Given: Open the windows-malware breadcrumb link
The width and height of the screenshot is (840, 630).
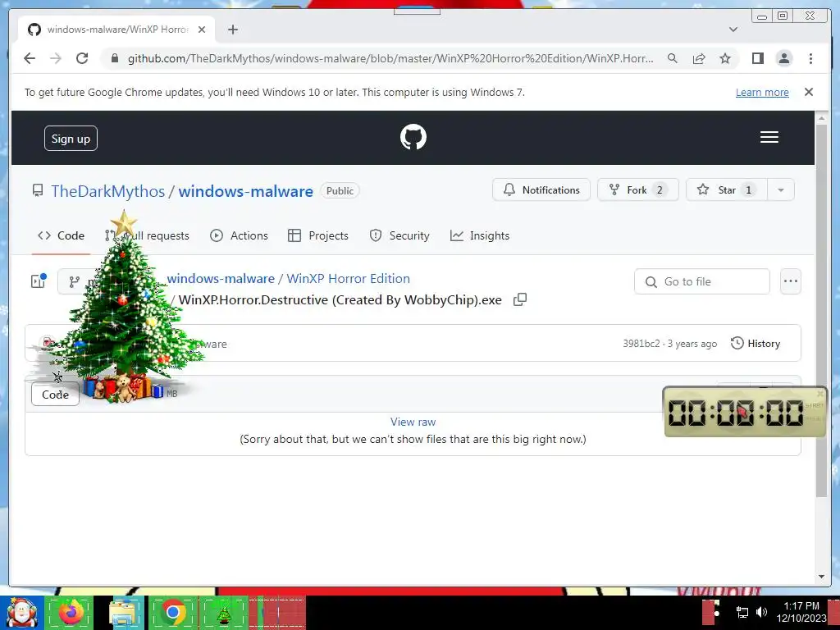Looking at the screenshot, I should point(221,279).
